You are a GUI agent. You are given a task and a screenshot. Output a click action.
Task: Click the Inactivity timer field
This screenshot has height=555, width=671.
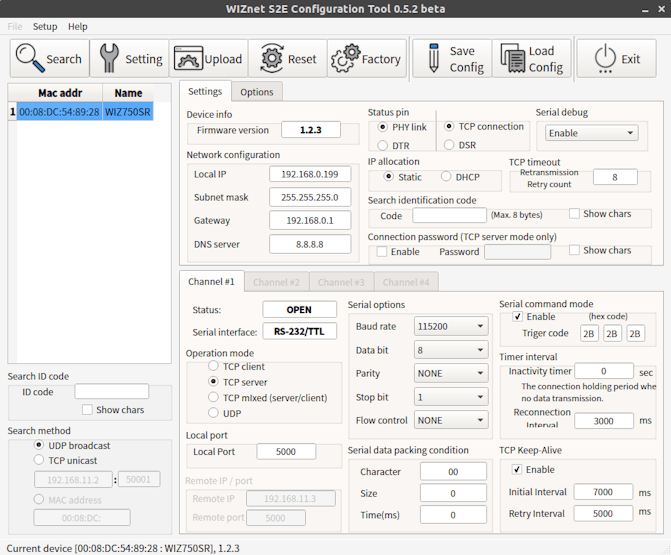point(604,371)
